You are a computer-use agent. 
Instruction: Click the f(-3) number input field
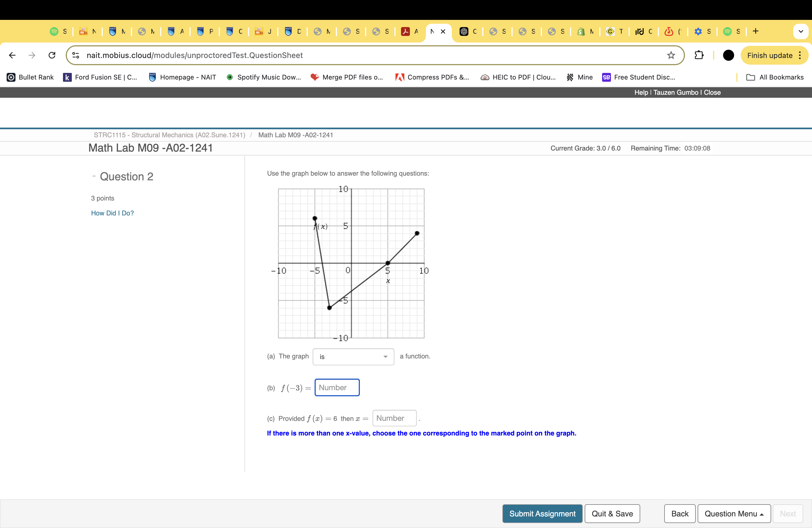coord(336,388)
